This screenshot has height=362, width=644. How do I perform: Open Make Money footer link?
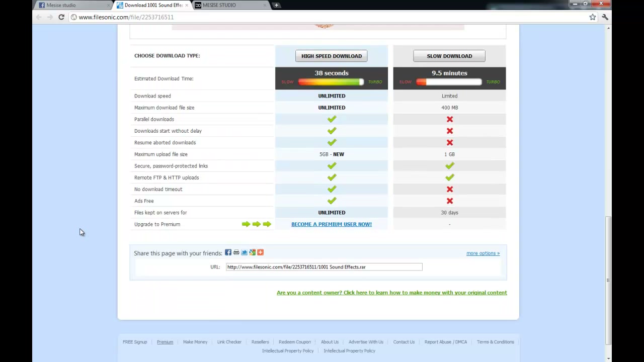pyautogui.click(x=195, y=342)
